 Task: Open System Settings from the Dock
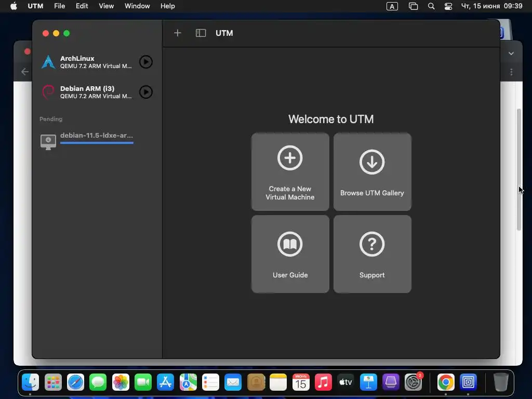pos(413,382)
